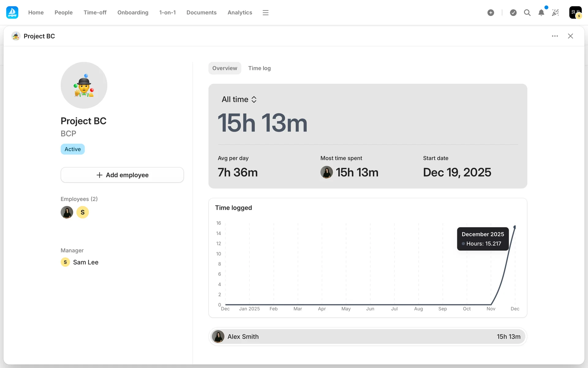Expand the All time period selector
The image size is (588, 368).
pyautogui.click(x=239, y=99)
